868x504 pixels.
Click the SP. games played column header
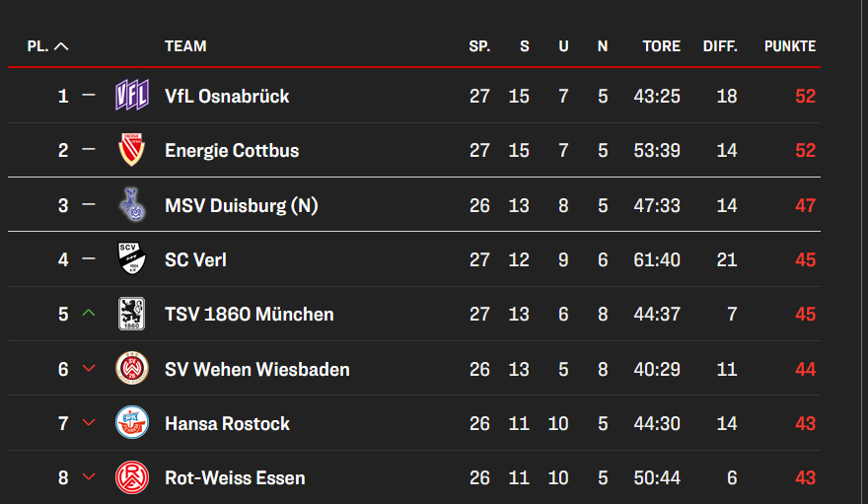pos(479,46)
